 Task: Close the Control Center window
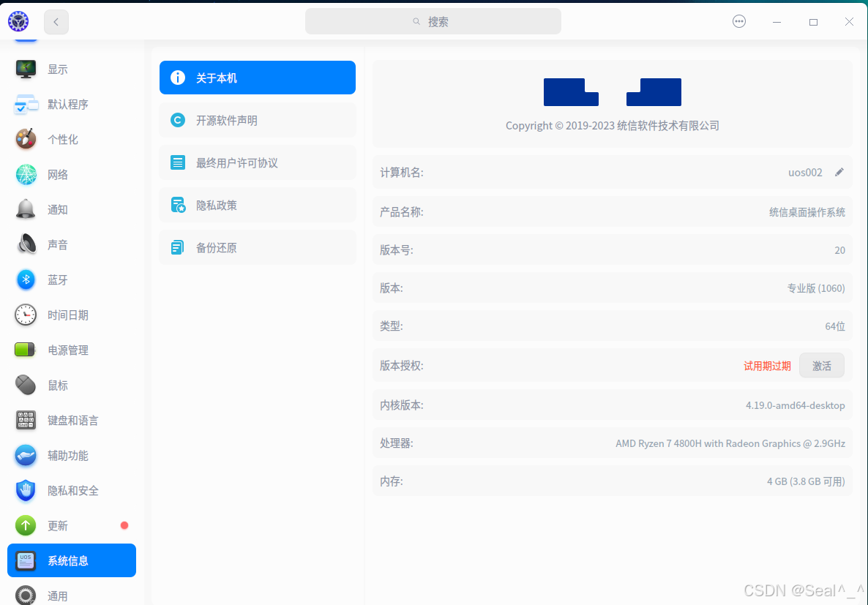[x=849, y=22]
